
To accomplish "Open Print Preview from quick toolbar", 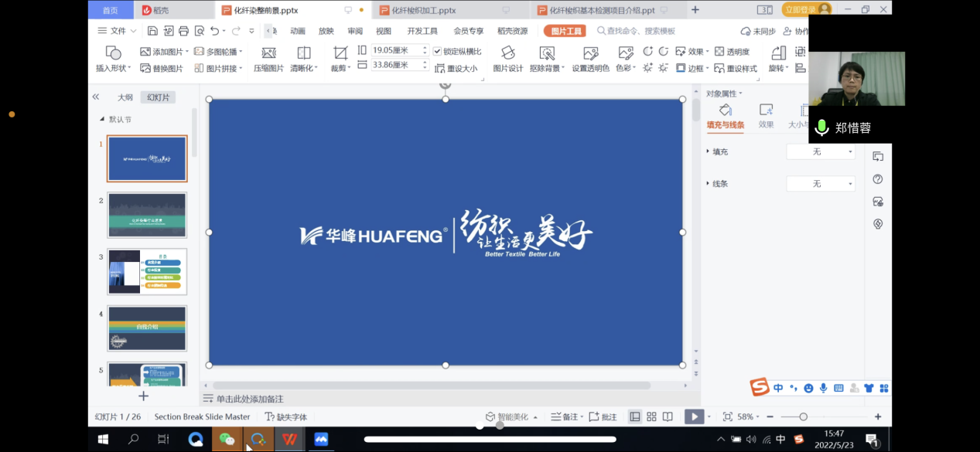I will 200,31.
